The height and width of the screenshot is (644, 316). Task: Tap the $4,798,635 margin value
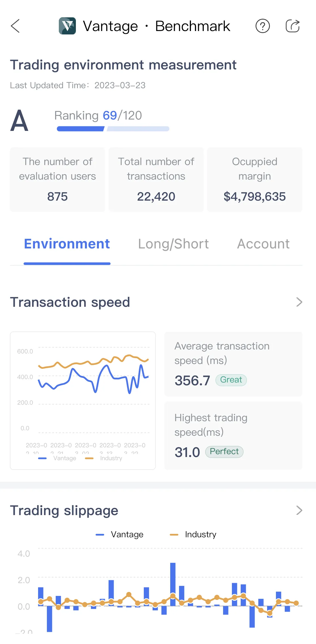click(255, 197)
